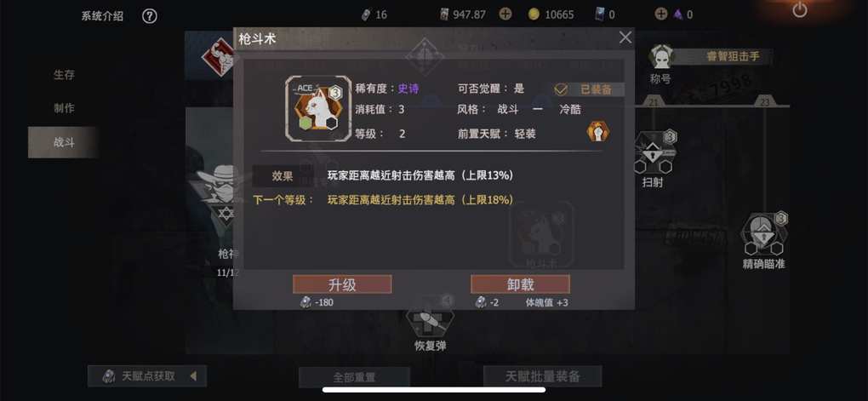Switch to the 制作 tab
Image resolution: width=868 pixels, height=401 pixels.
click(x=64, y=109)
